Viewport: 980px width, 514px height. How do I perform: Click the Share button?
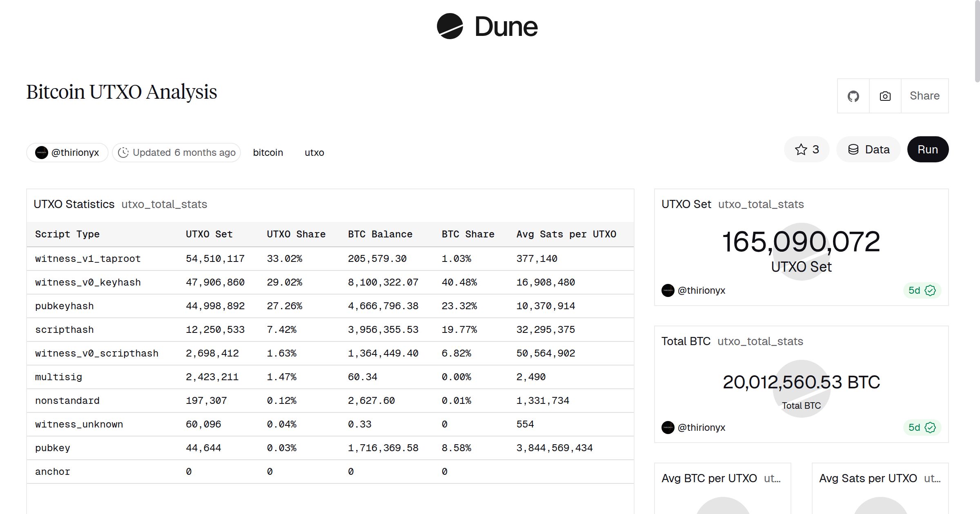tap(924, 95)
